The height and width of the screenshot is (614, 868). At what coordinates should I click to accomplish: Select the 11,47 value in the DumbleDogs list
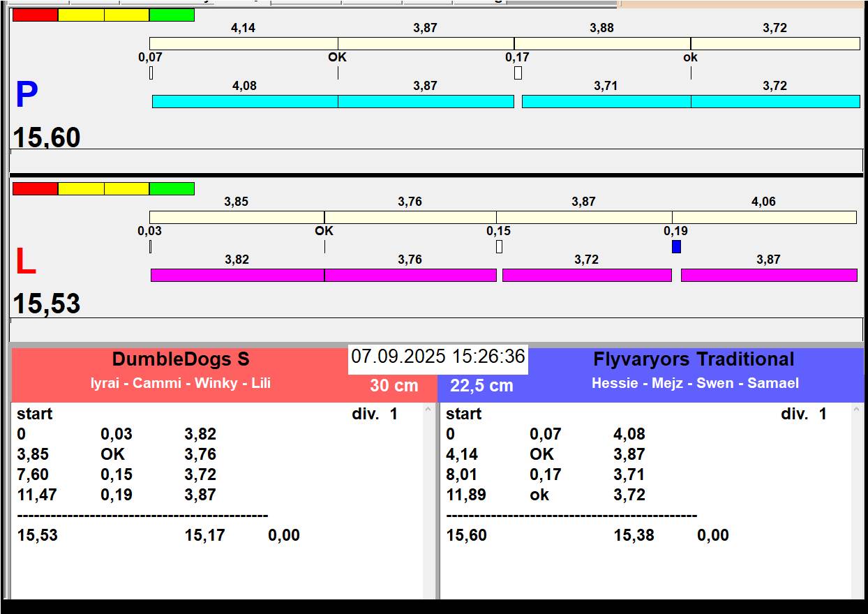38,495
